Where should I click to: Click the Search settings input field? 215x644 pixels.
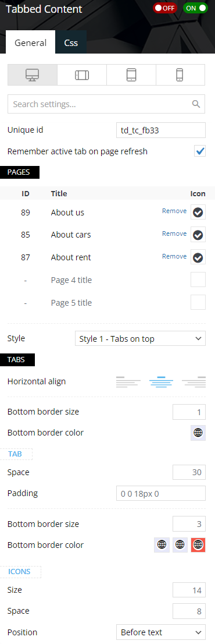106,104
